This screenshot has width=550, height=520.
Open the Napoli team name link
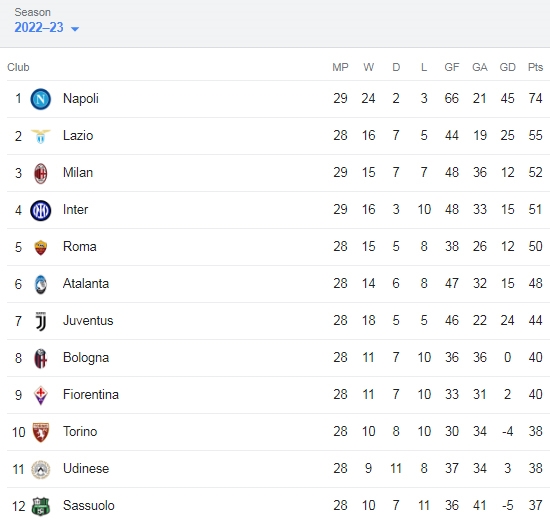tap(81, 99)
